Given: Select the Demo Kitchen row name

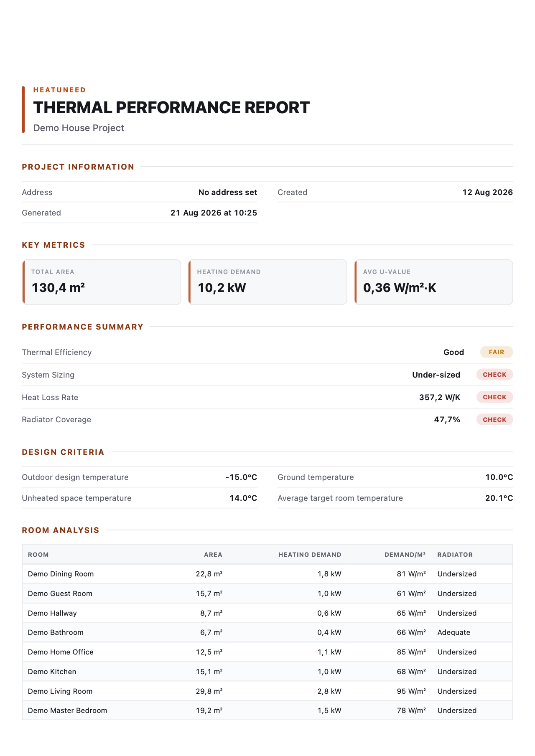Looking at the screenshot, I should [52, 672].
